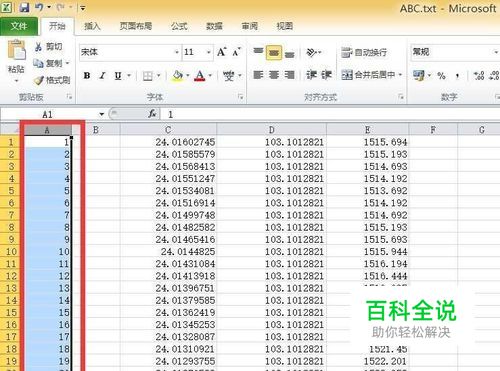Open the Customize Quick Access Toolbar dropdown

point(83,8)
